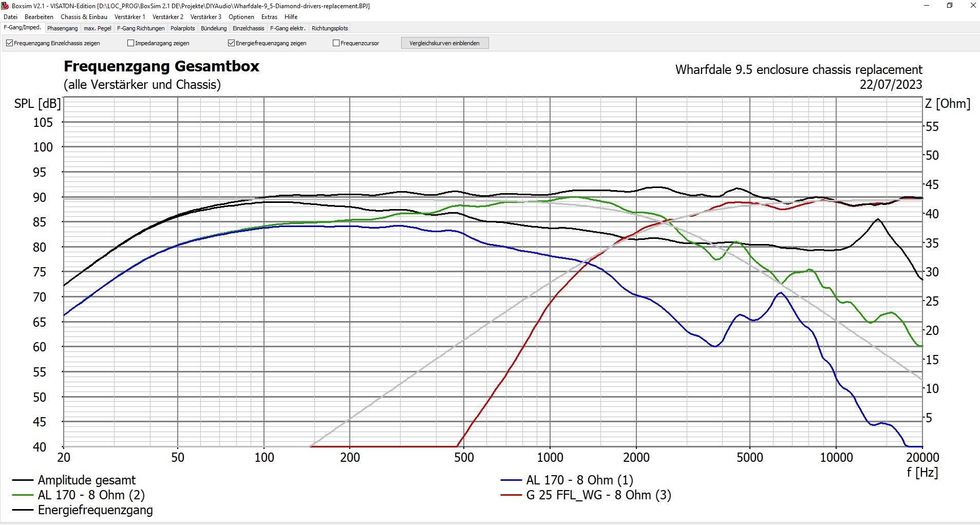The height and width of the screenshot is (525, 980).
Task: Click the AL 170 - 8 Ohm (1) legend entry
Action: [x=567, y=480]
